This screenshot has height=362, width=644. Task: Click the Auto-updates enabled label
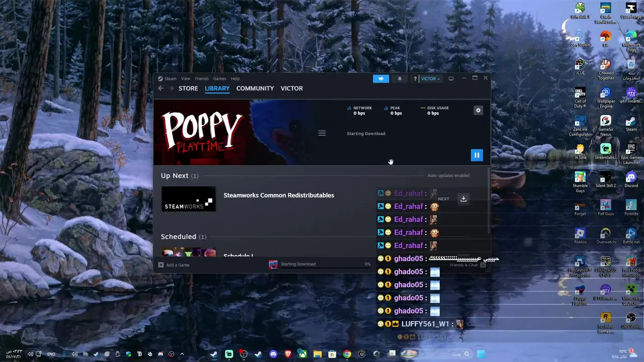pos(448,175)
